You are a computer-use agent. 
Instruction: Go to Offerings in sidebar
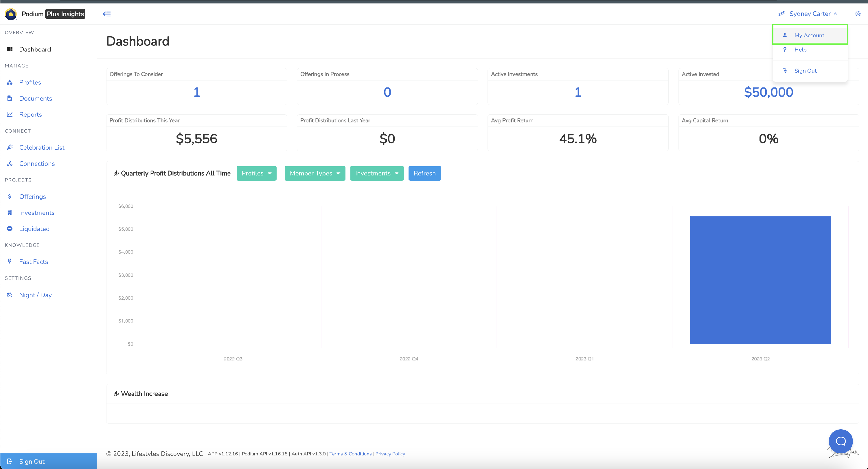coord(33,196)
